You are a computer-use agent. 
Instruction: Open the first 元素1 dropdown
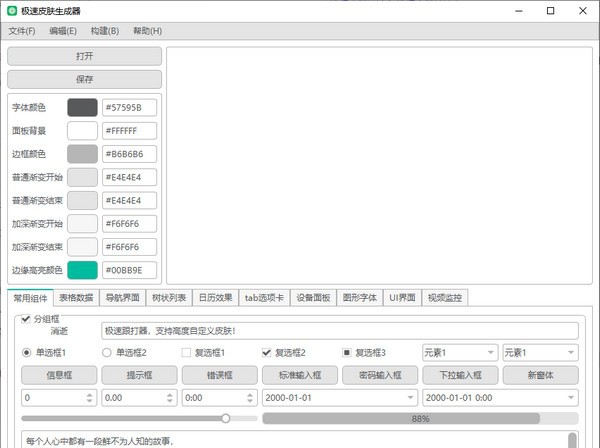tap(460, 352)
